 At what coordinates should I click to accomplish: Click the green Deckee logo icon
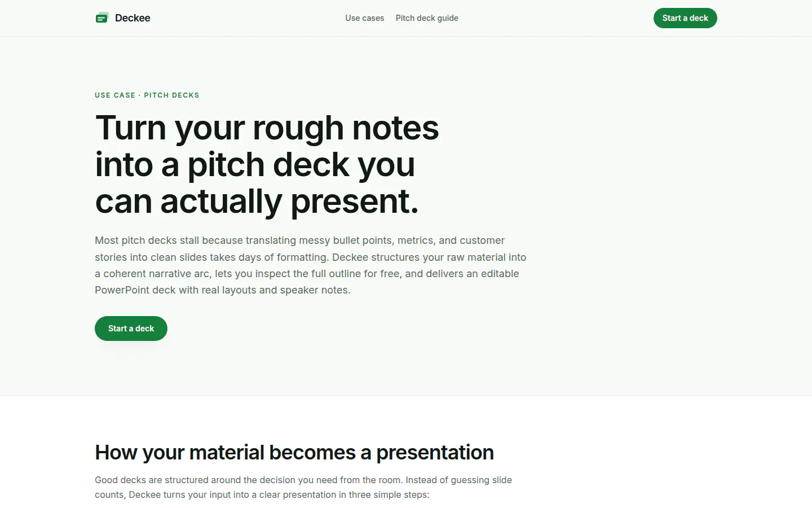(x=102, y=18)
